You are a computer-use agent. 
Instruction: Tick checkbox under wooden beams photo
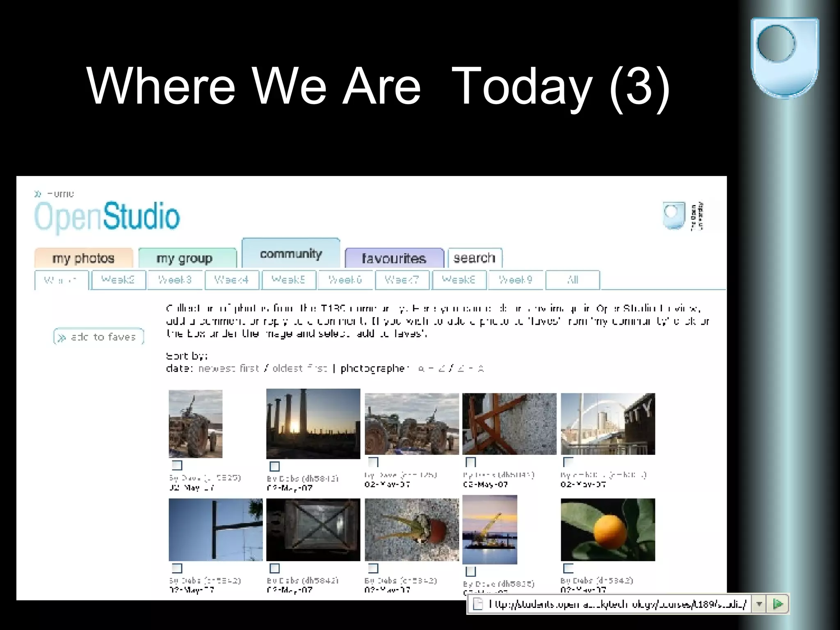click(470, 462)
